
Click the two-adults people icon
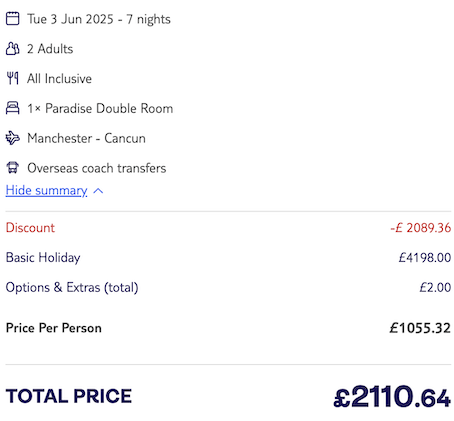point(13,49)
